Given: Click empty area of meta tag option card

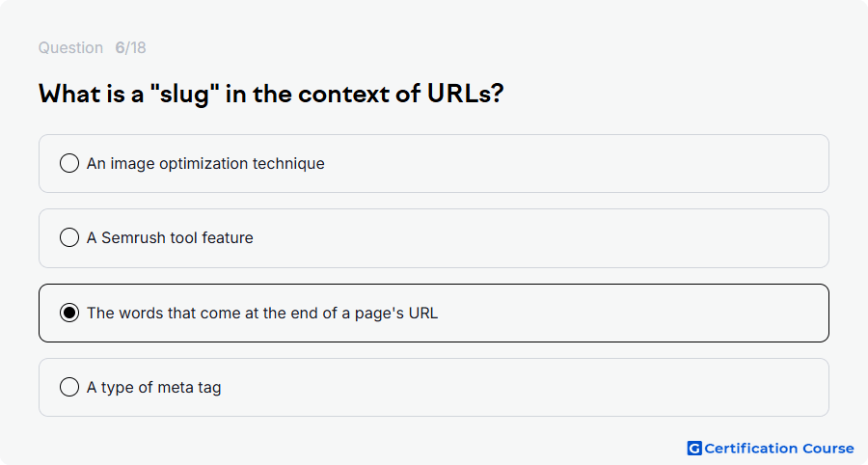Looking at the screenshot, I should tap(526, 388).
